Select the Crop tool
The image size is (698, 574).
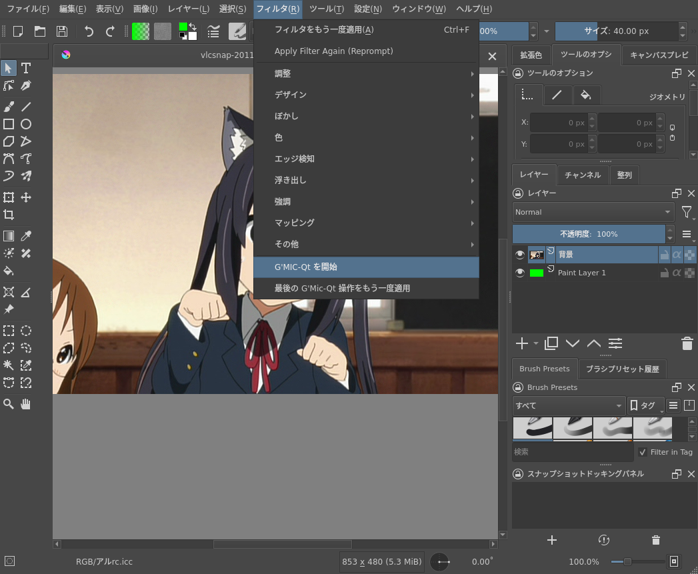[8, 215]
